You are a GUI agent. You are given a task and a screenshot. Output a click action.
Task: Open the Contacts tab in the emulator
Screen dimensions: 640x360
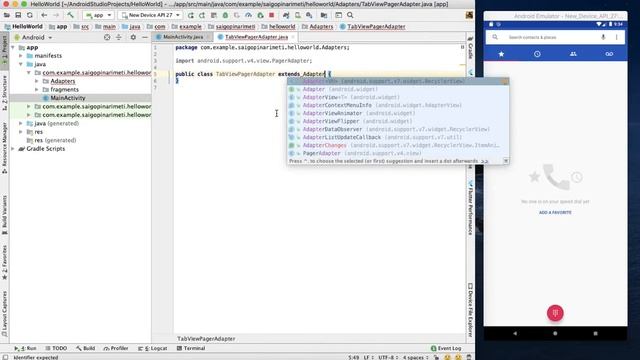pyautogui.click(x=573, y=54)
